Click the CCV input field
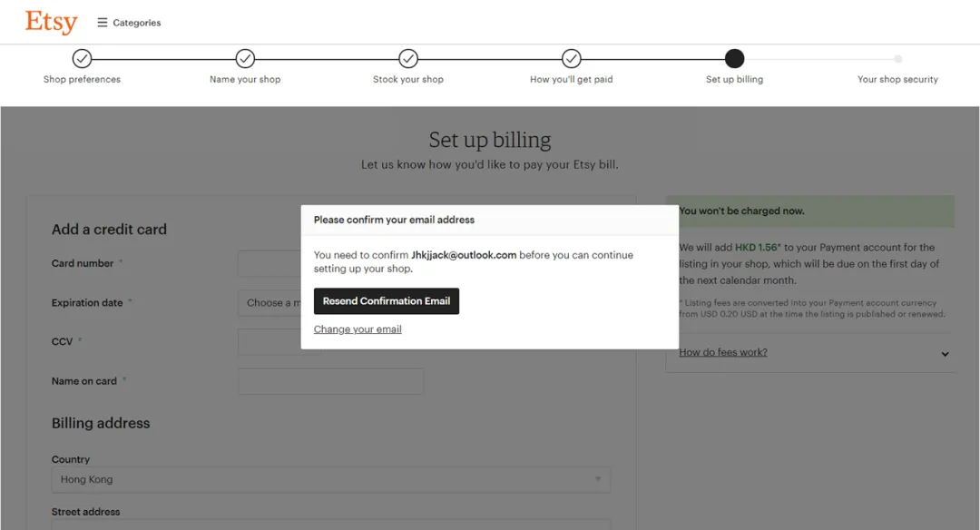This screenshot has width=980, height=530. pos(269,342)
